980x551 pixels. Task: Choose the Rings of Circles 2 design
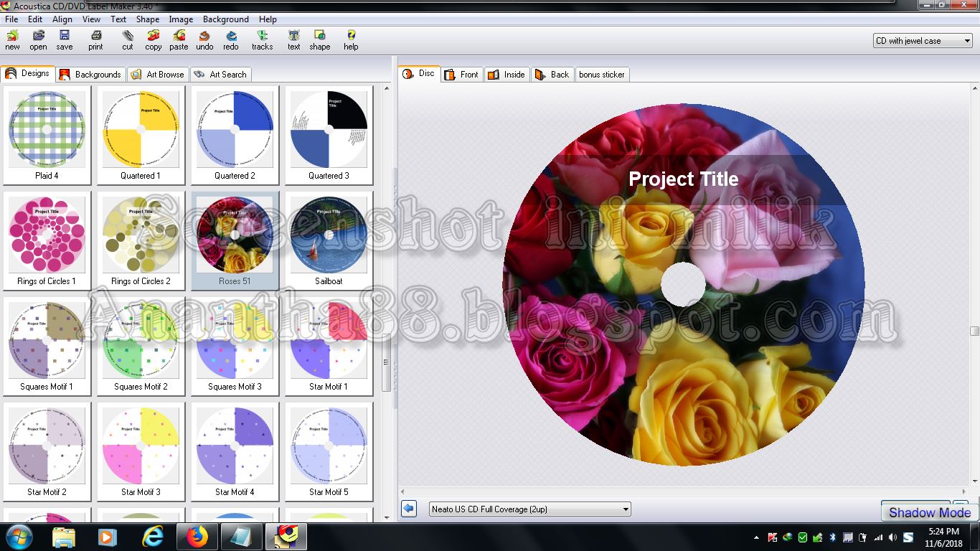(141, 240)
